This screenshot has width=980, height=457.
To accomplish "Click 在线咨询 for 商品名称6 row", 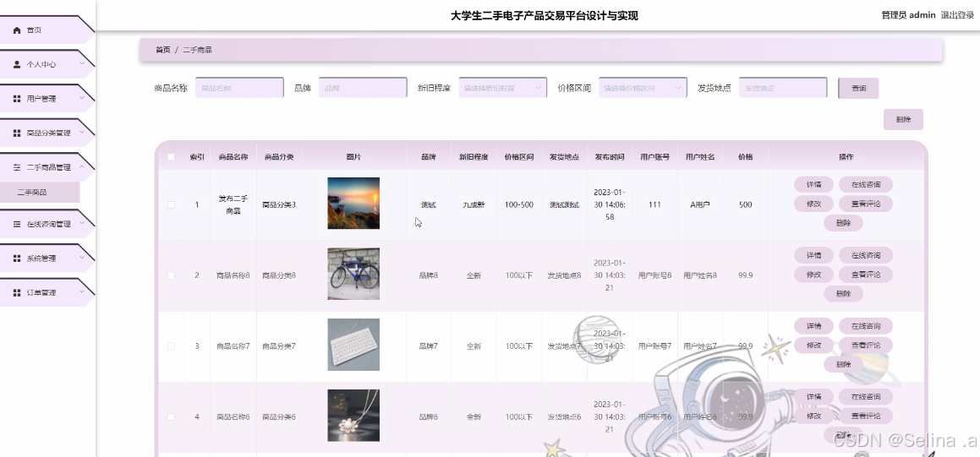I will [866, 396].
